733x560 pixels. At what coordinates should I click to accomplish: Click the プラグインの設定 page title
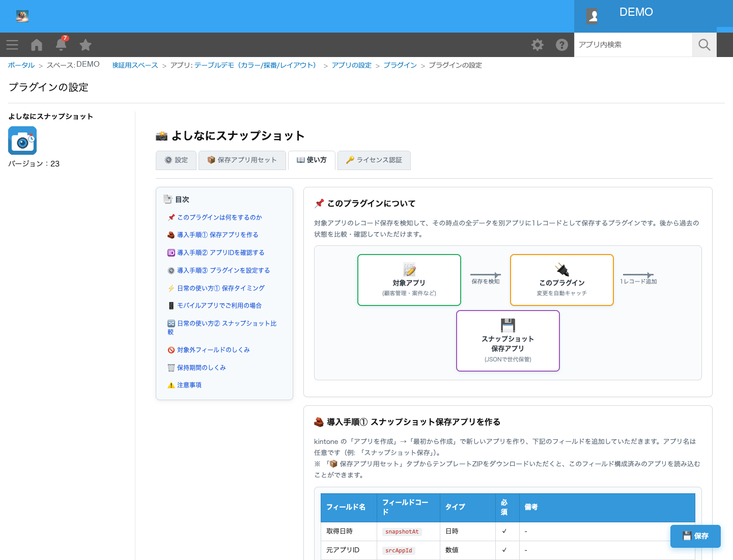pyautogui.click(x=48, y=88)
